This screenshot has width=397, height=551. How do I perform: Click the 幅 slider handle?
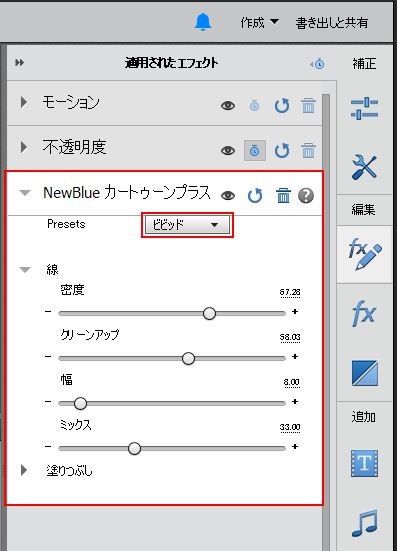pyautogui.click(x=80, y=403)
